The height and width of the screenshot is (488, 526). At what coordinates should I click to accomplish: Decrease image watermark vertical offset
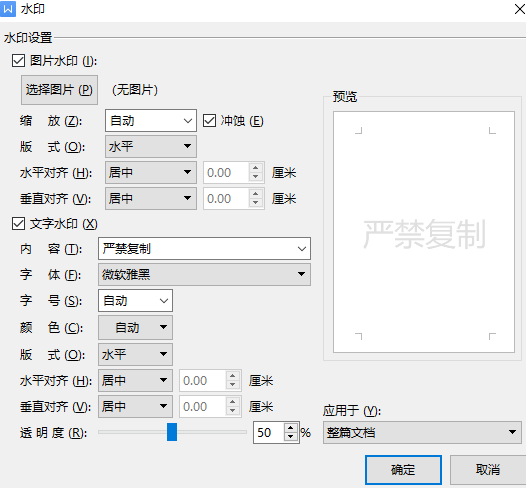tap(256, 203)
